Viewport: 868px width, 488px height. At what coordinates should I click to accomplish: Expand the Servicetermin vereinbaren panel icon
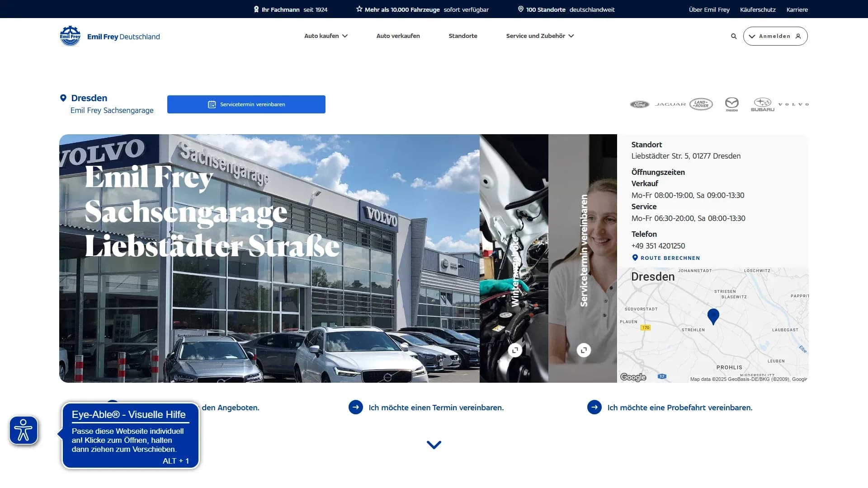click(584, 350)
